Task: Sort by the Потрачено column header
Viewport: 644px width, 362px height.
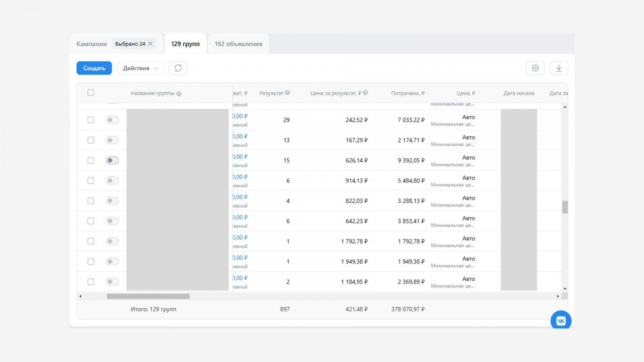Action: 407,93
